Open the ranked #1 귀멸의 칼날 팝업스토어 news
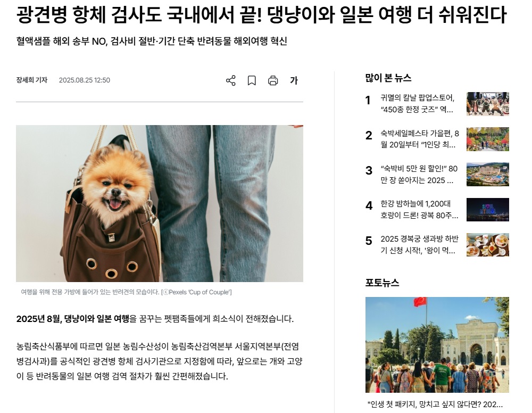This screenshot has height=413, width=532. pos(417,103)
